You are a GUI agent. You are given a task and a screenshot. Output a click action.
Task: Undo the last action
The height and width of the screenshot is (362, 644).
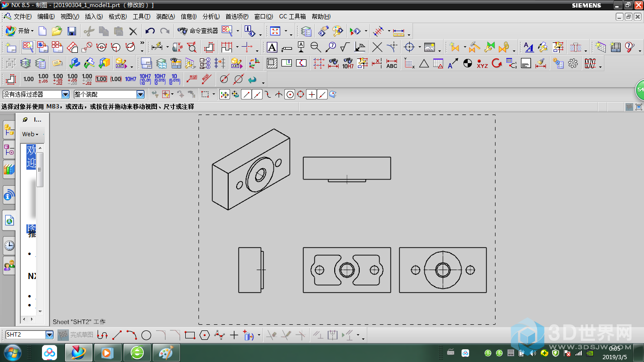click(150, 31)
